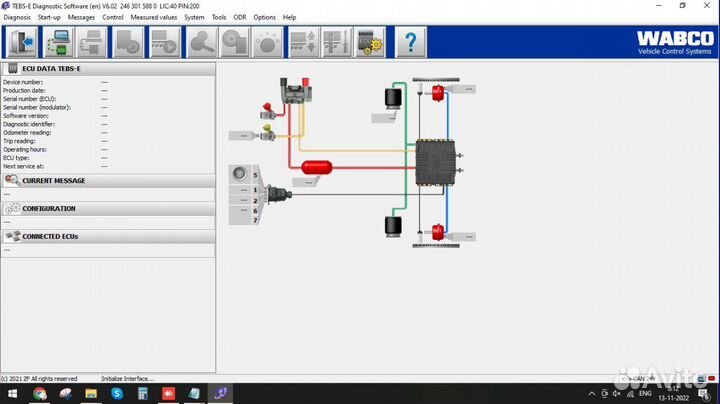
Task: Click the Device number label
Action: pos(22,82)
